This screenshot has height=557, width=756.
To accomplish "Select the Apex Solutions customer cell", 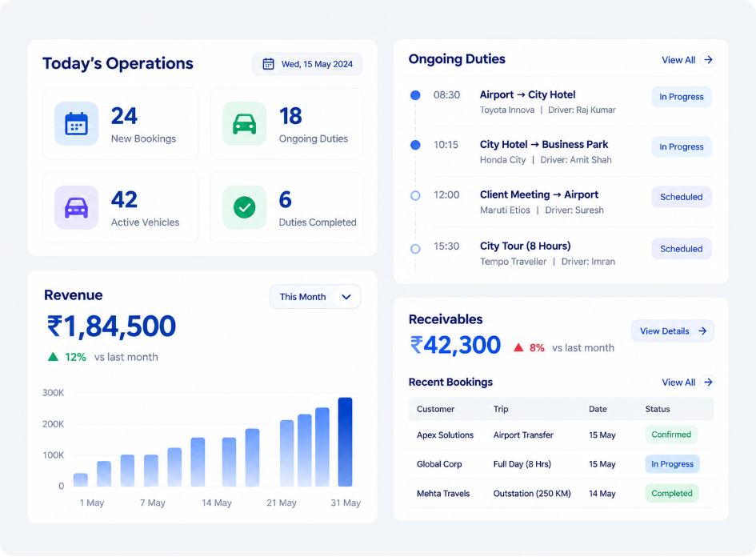I will [445, 435].
